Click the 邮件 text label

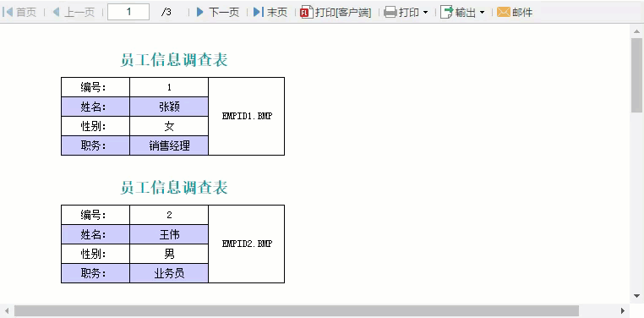click(x=522, y=13)
